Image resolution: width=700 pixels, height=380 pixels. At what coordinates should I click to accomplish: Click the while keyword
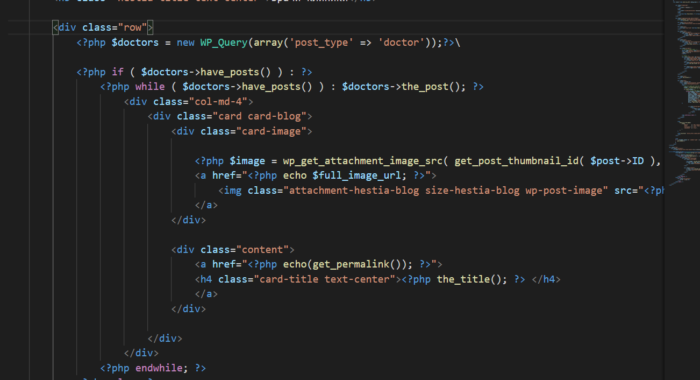pos(150,87)
